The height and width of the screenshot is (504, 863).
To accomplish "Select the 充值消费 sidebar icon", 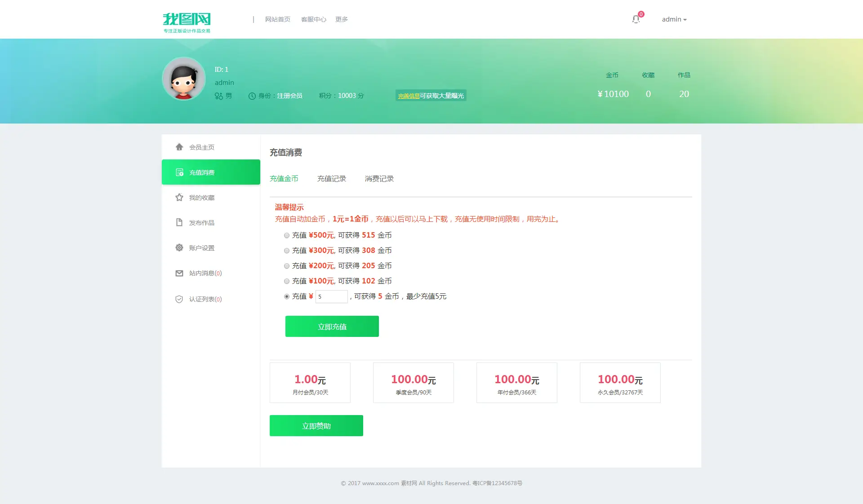I will (x=179, y=172).
